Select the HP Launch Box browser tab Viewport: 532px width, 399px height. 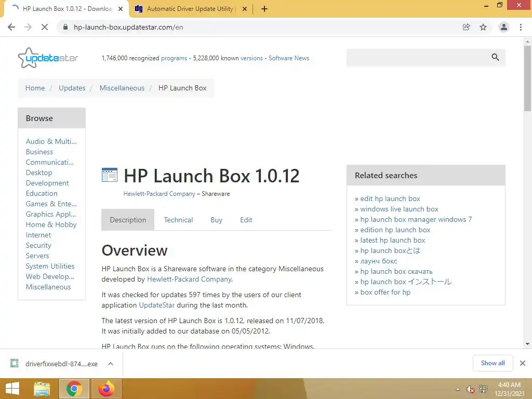(66, 9)
